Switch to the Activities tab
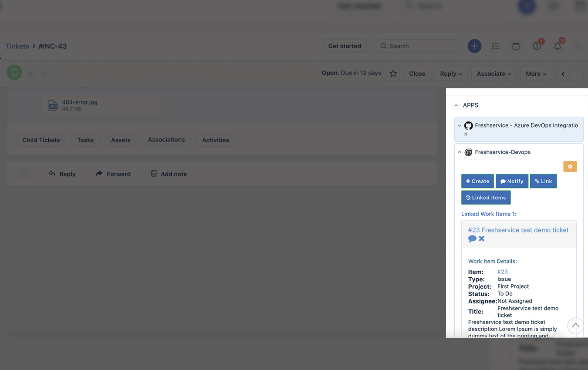Screen dimensions: 588x370 click(x=216, y=140)
